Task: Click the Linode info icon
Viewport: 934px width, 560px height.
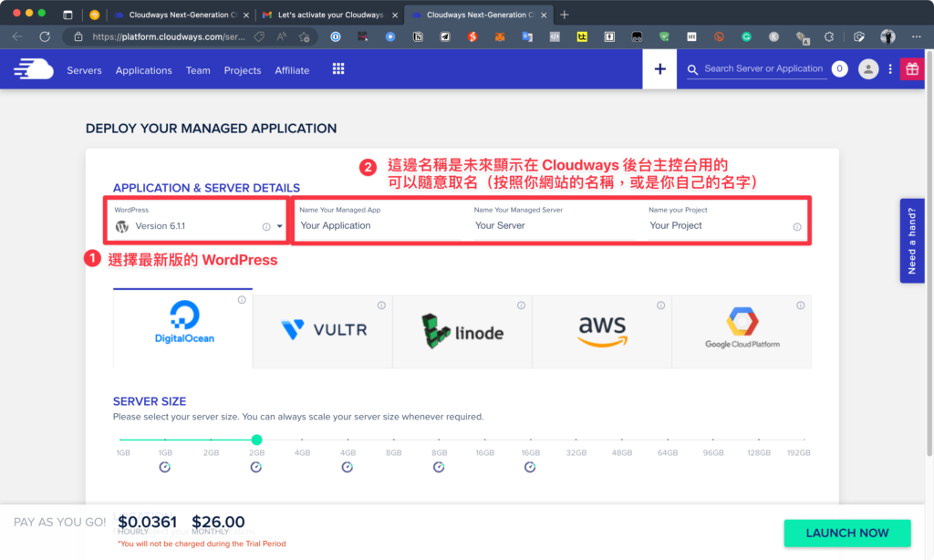Action: pyautogui.click(x=521, y=305)
